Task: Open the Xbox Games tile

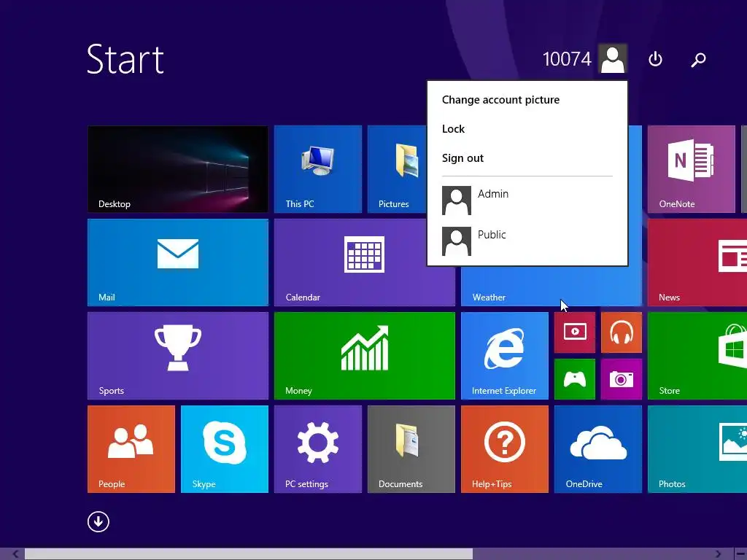Action: click(x=575, y=379)
